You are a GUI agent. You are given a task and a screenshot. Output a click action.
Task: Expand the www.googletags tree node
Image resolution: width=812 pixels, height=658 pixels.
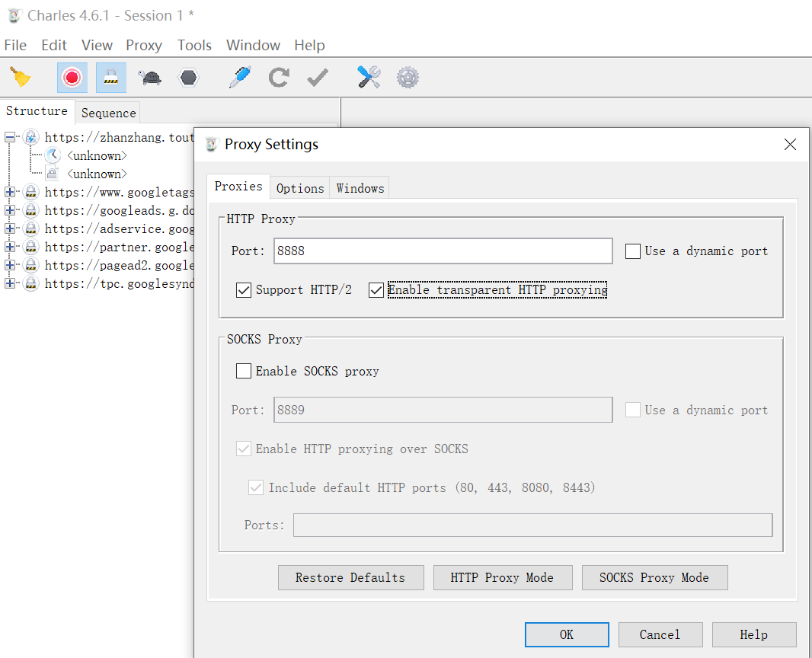click(9, 192)
